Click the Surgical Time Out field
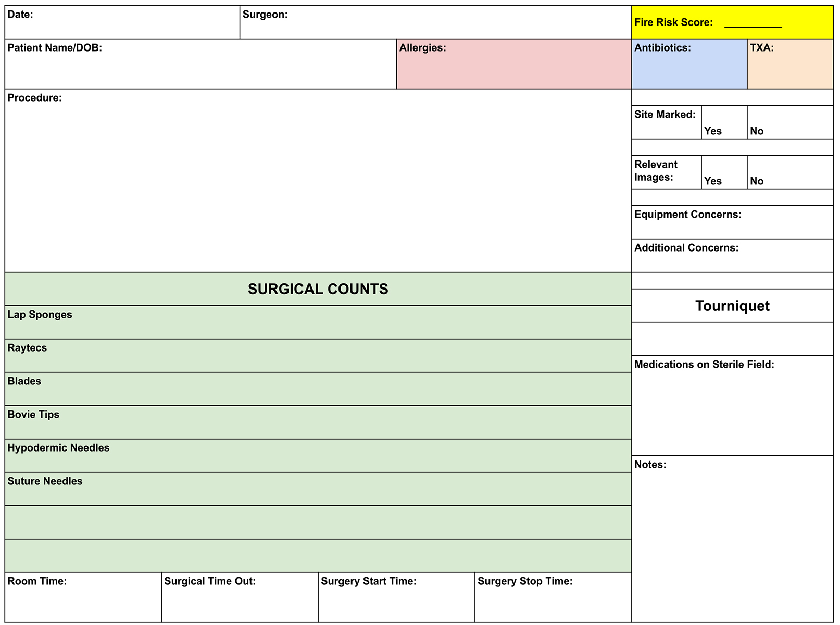This screenshot has height=625, width=840. (240, 597)
